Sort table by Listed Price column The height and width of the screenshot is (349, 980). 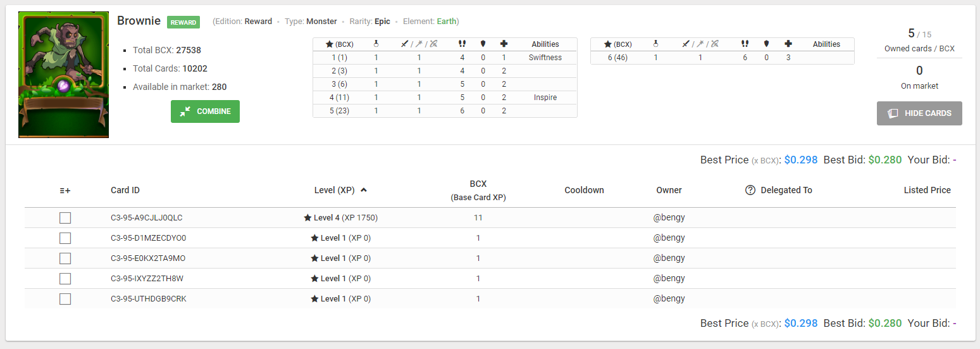[927, 190]
